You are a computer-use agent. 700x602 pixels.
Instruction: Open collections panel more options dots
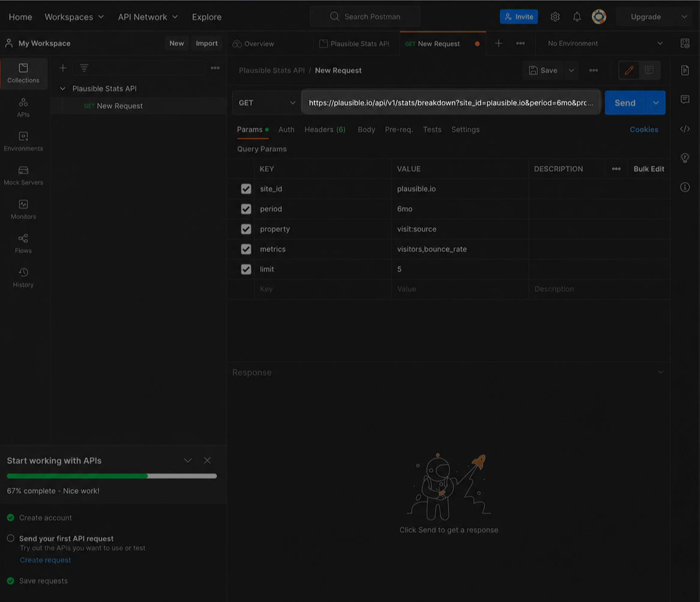(215, 68)
